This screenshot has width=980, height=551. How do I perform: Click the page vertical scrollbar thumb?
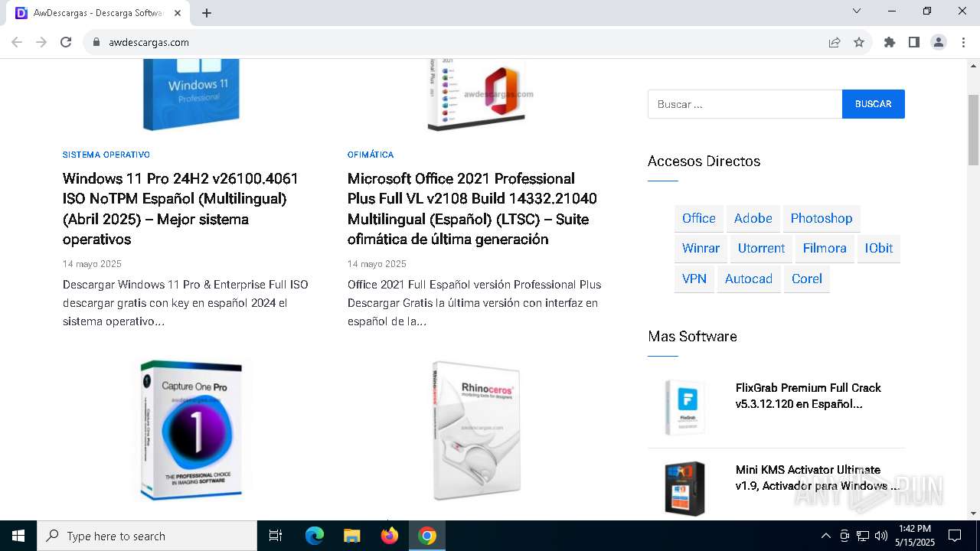point(973,130)
